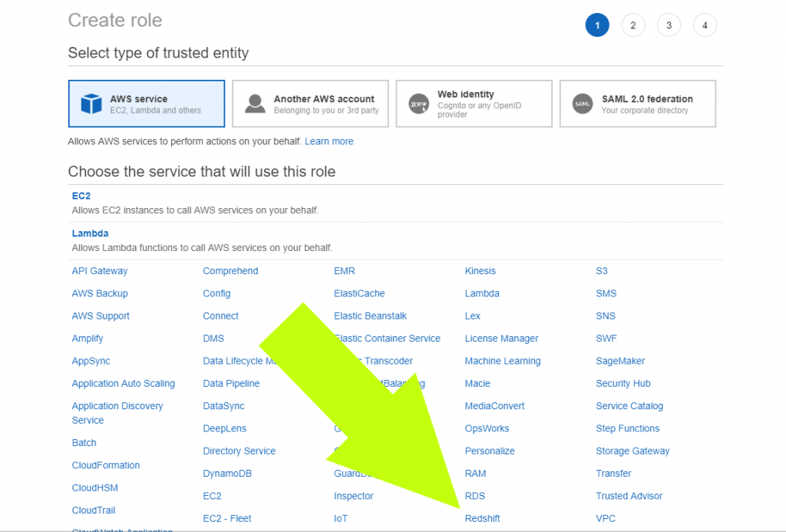The height and width of the screenshot is (532, 786).
Task: Choose Machine Learning service
Action: (503, 361)
